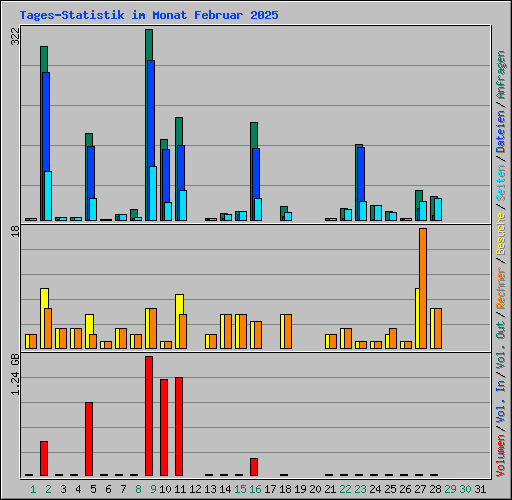The width and height of the screenshot is (512, 500).
Task: Select the red "Volumen" legend label
Action: 501,455
